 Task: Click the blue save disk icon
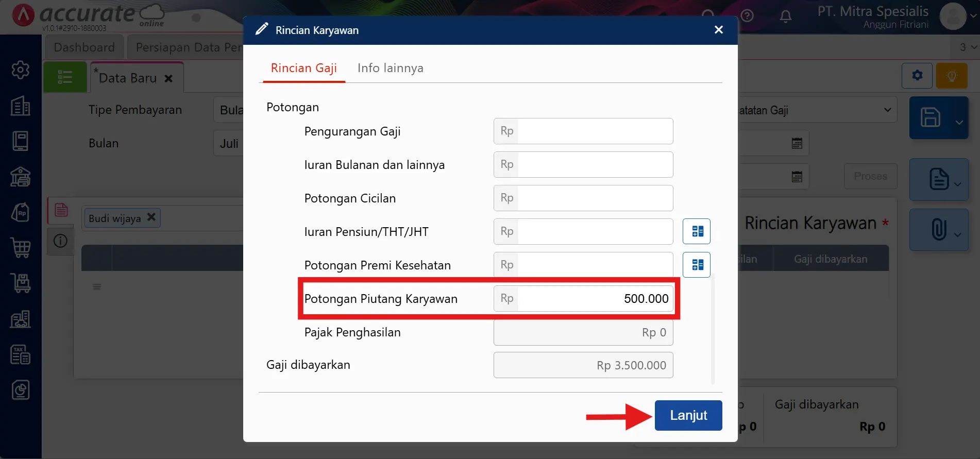pyautogui.click(x=930, y=117)
